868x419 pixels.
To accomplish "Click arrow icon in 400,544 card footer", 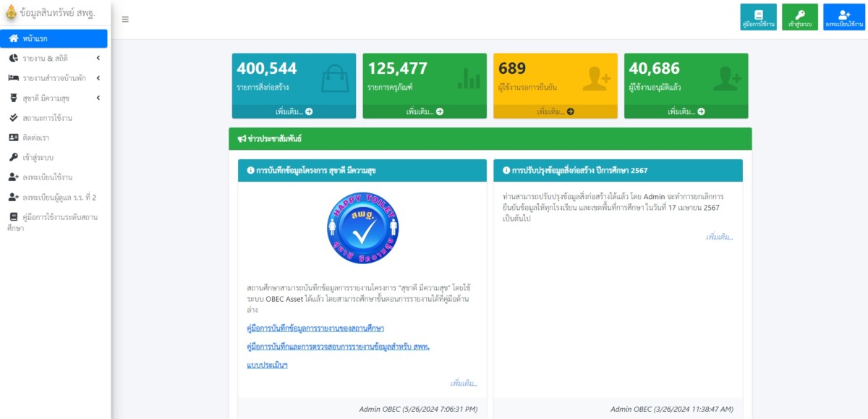I will [x=309, y=111].
